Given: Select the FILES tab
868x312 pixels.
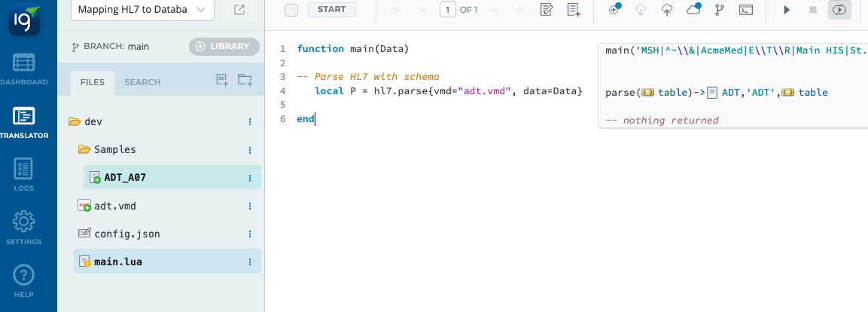Looking at the screenshot, I should tap(93, 82).
